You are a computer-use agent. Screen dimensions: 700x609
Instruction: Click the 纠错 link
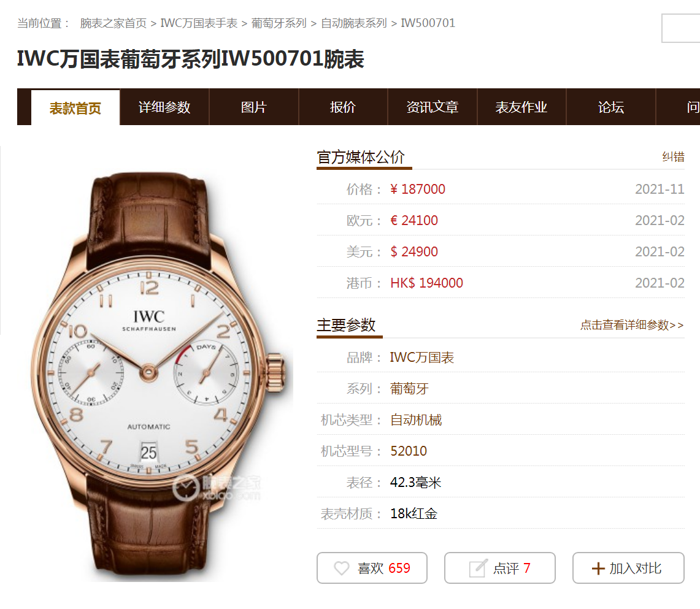[673, 157]
